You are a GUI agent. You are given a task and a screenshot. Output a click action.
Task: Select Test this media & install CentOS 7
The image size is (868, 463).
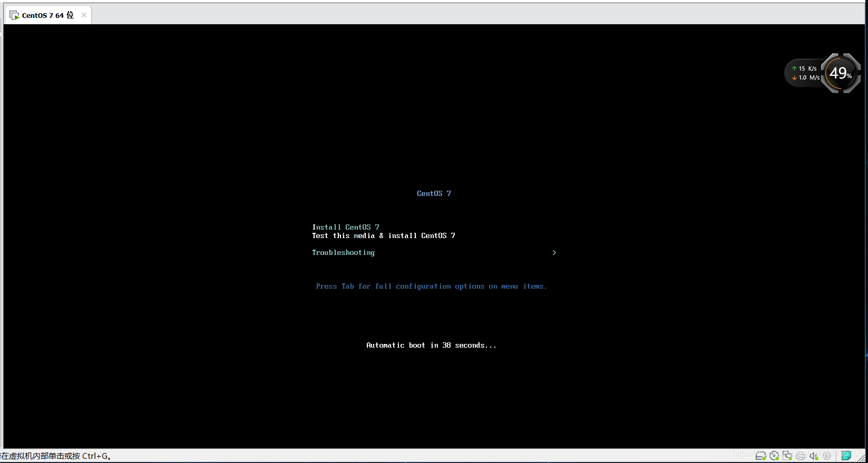(384, 235)
